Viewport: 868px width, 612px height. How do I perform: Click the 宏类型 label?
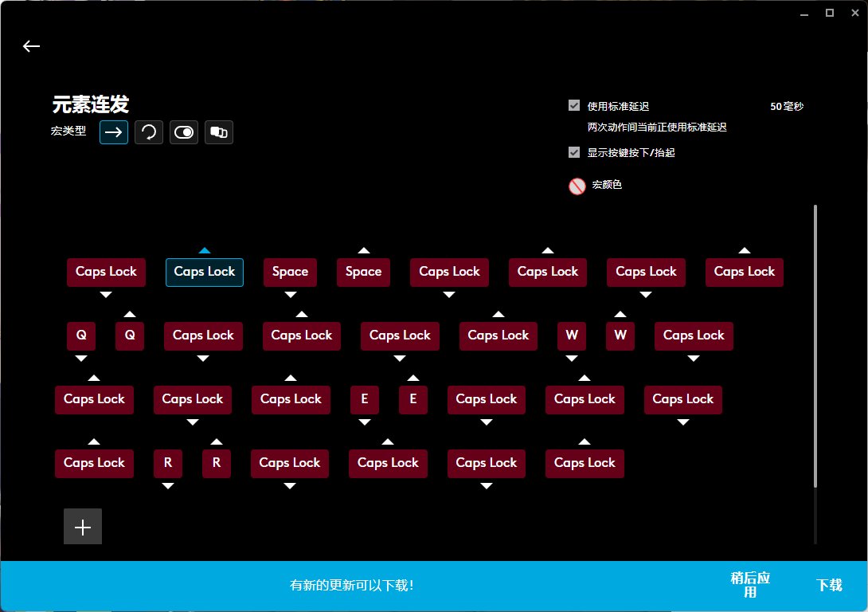[68, 131]
